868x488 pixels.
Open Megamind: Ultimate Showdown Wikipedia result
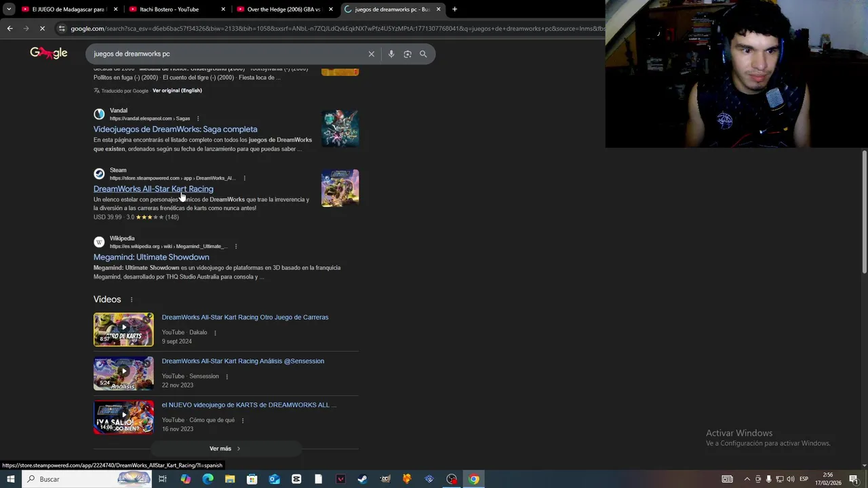[x=151, y=257]
